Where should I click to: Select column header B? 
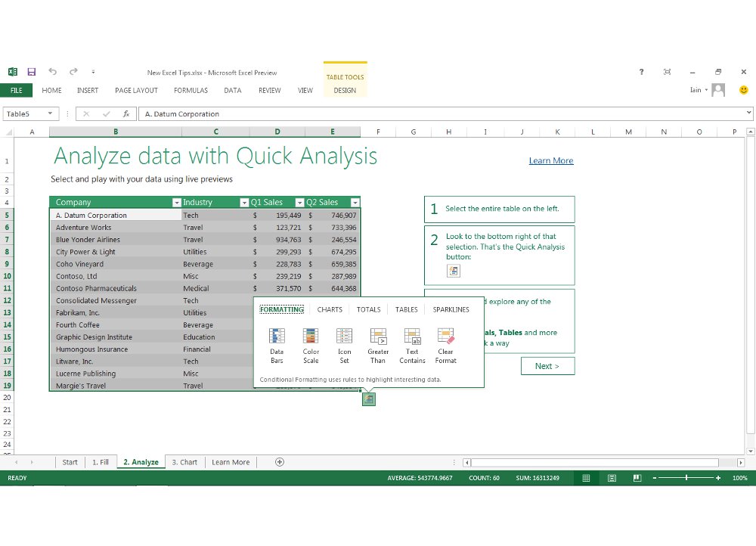116,132
